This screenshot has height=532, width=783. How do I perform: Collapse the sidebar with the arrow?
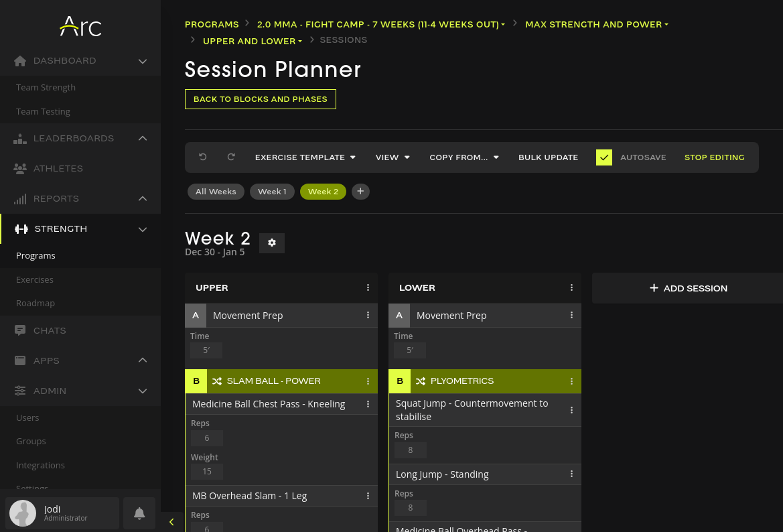[171, 522]
